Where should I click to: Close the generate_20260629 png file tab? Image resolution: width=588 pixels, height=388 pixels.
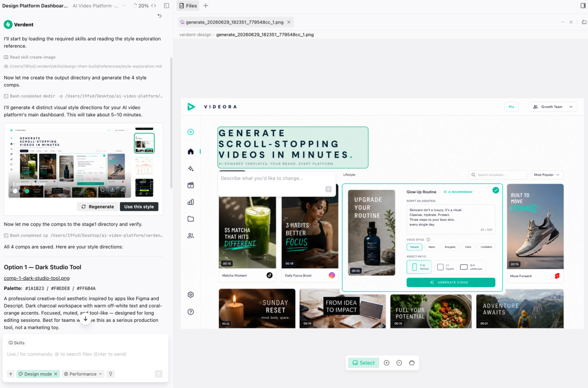pyautogui.click(x=289, y=22)
